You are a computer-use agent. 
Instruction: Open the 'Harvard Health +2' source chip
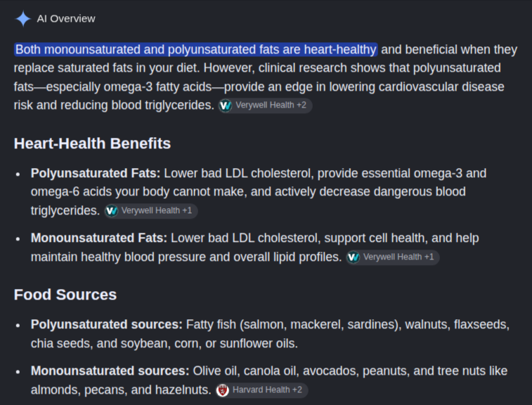click(x=262, y=390)
